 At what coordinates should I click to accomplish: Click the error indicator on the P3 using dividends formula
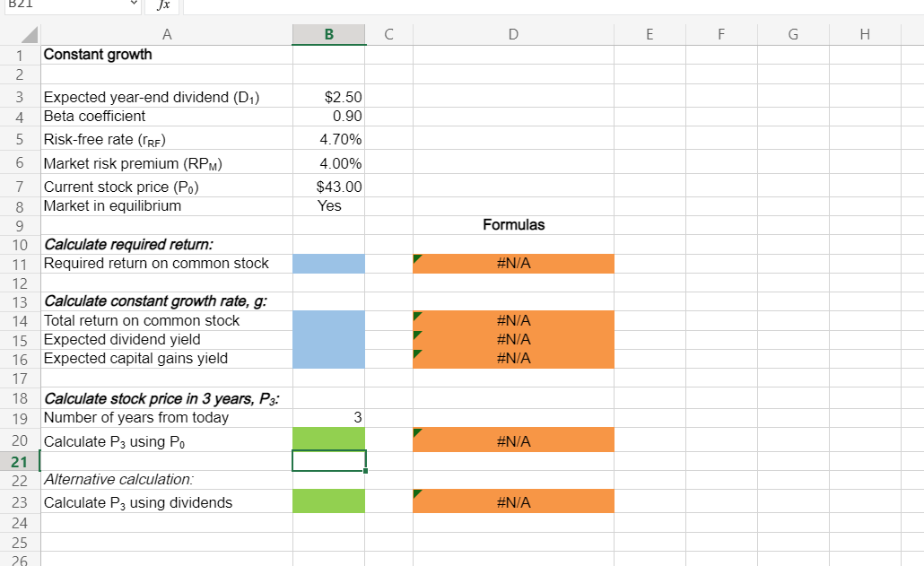pos(416,495)
